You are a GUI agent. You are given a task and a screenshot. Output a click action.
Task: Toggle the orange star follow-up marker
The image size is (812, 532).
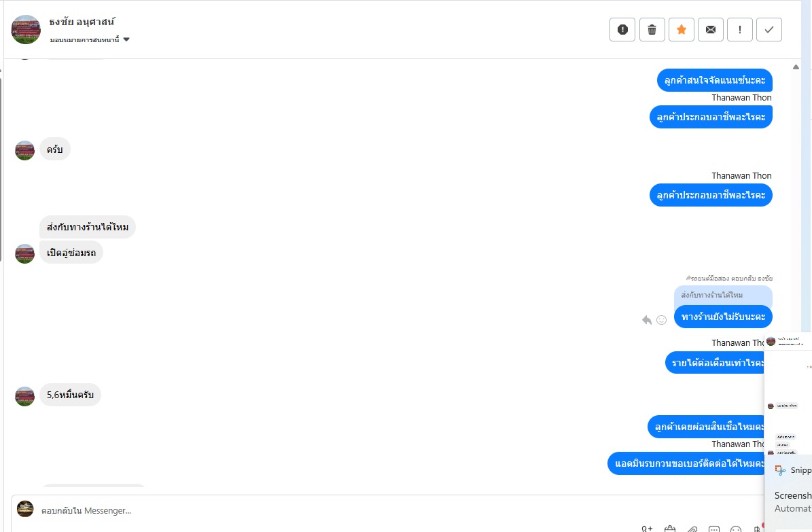coord(682,29)
